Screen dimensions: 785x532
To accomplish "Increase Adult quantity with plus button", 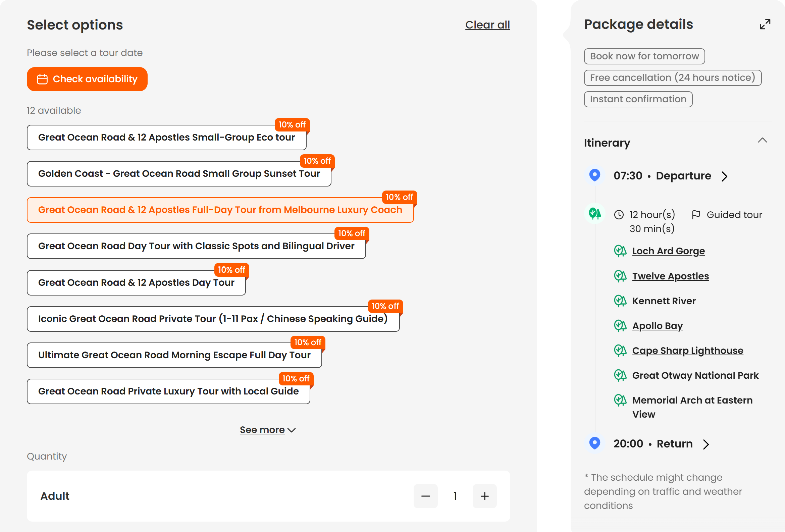I will point(484,496).
